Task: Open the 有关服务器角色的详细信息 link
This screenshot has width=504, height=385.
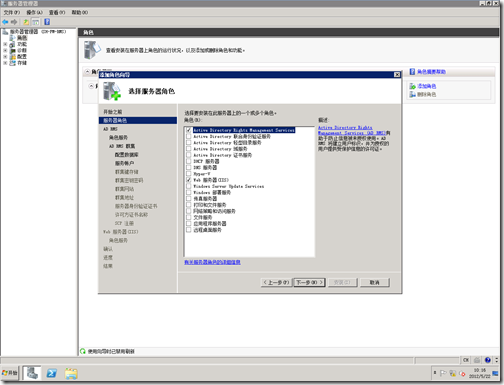Action: pyautogui.click(x=212, y=262)
